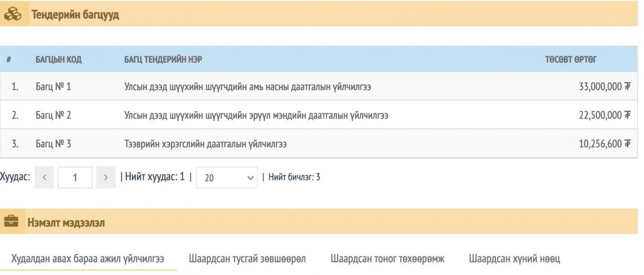This screenshot has width=644, height=275.
Task: Open Худалдан авах бараа ажил үйлчилгээ tab
Action: [88, 259]
